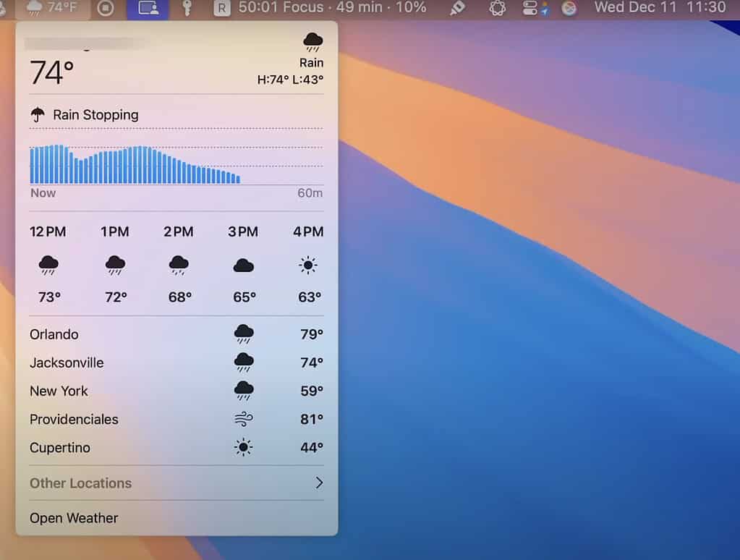Click the precipitation bar chart
The height and width of the screenshot is (560, 740).
135,165
